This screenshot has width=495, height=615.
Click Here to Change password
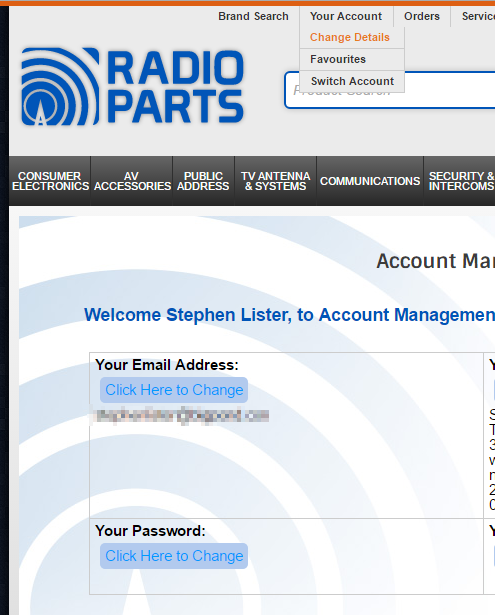(174, 556)
